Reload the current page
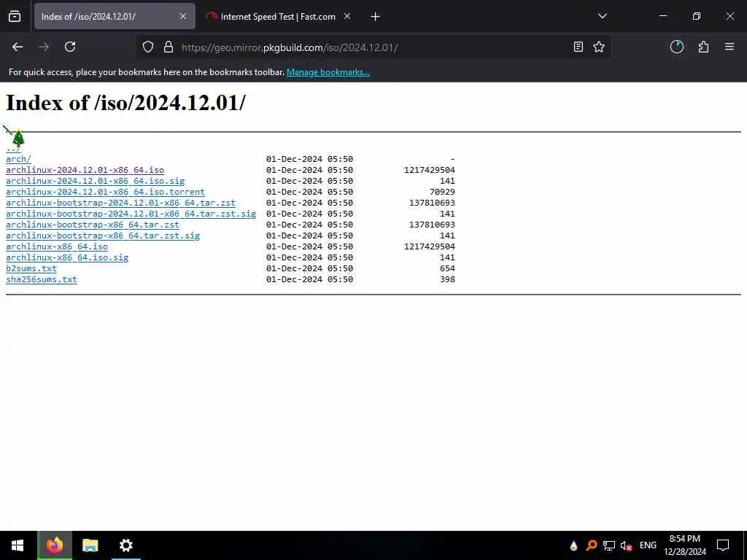The width and height of the screenshot is (747, 560). point(70,47)
